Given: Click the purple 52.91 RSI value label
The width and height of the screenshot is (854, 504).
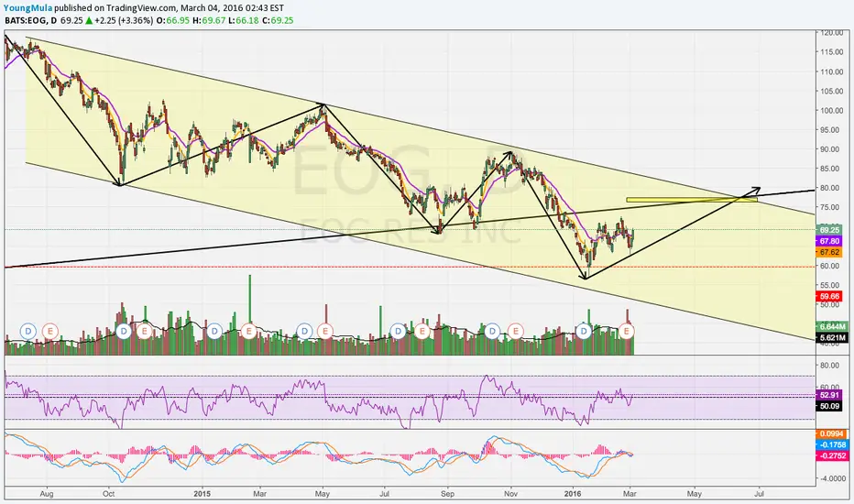Looking at the screenshot, I should (829, 395).
